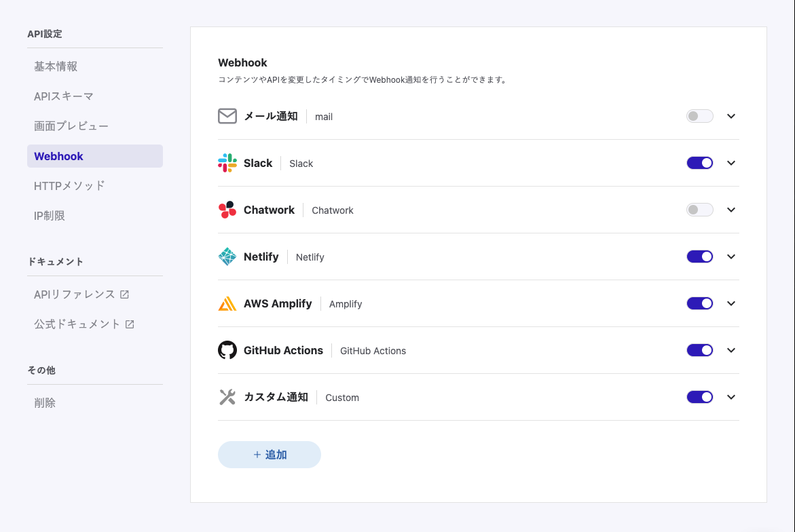
Task: Click external link icon beside 公式ドキュメント
Action: pos(130,324)
